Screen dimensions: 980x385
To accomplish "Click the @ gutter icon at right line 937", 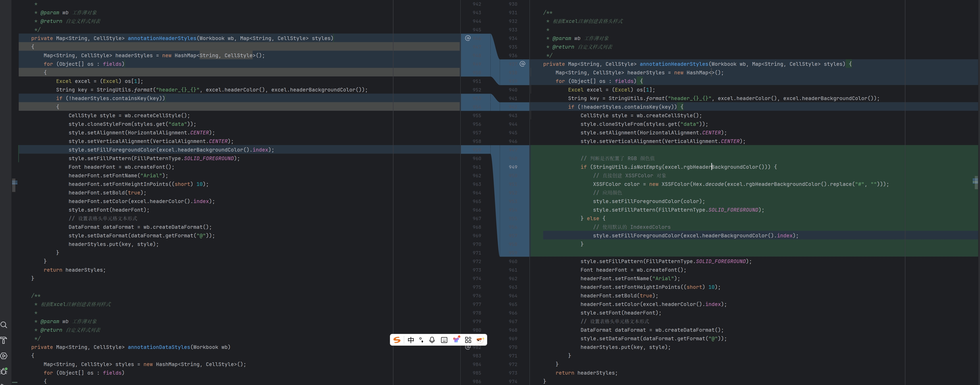I will (x=522, y=64).
